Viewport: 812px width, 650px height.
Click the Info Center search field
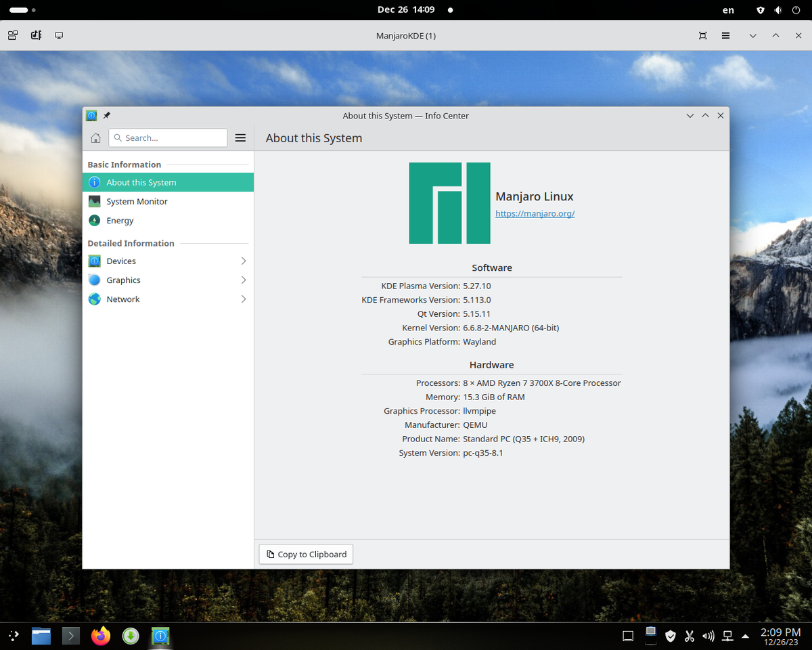coord(168,138)
